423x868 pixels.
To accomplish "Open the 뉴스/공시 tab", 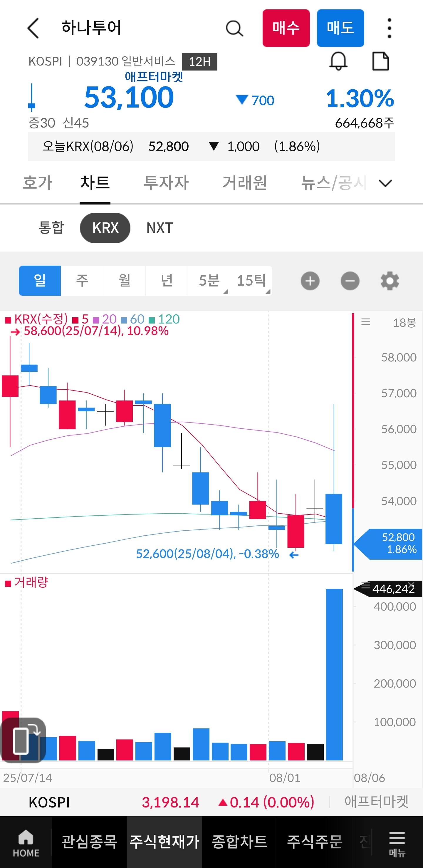I will point(333,183).
